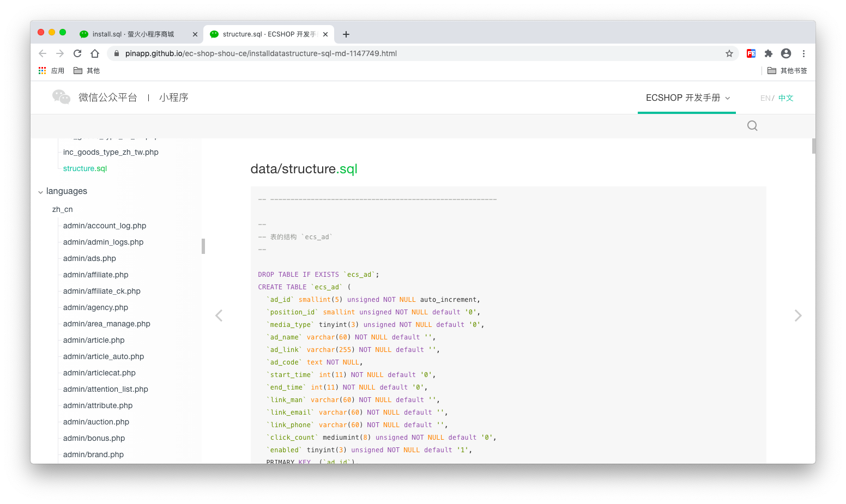
Task: Switch language to EN
Action: tap(765, 98)
